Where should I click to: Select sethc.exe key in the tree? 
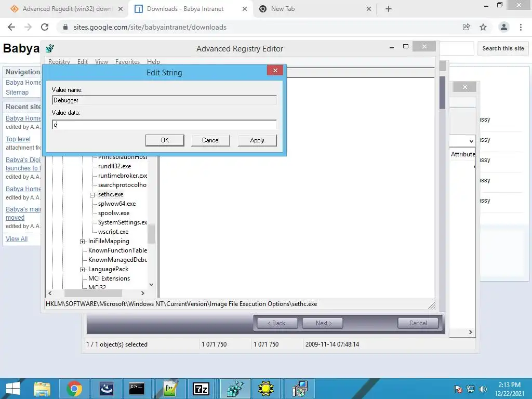tap(111, 194)
